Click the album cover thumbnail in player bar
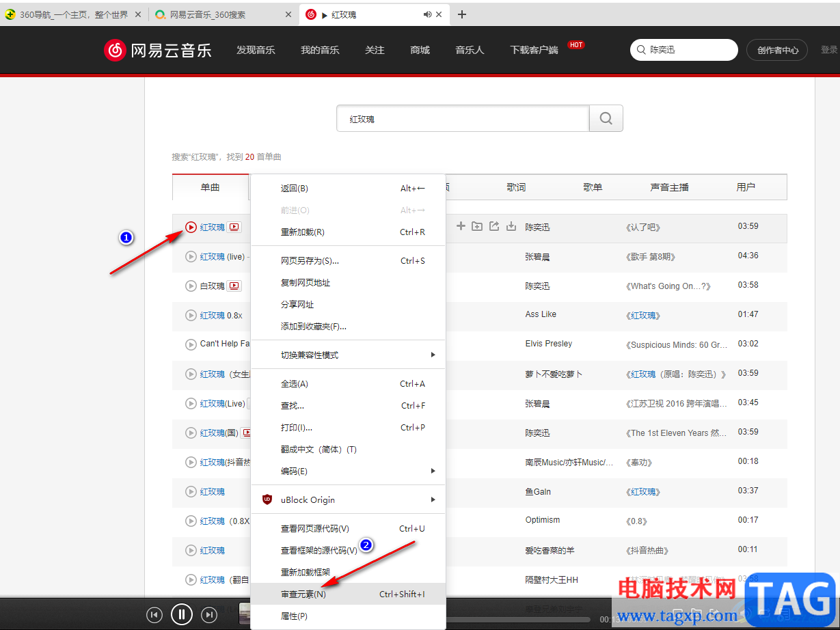This screenshot has width=840, height=630. point(245,614)
